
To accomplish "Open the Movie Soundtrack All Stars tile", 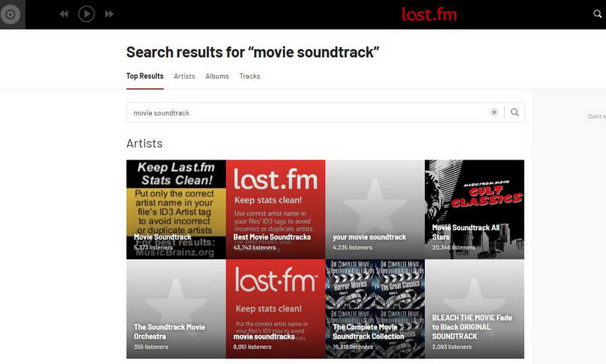I will (475, 209).
